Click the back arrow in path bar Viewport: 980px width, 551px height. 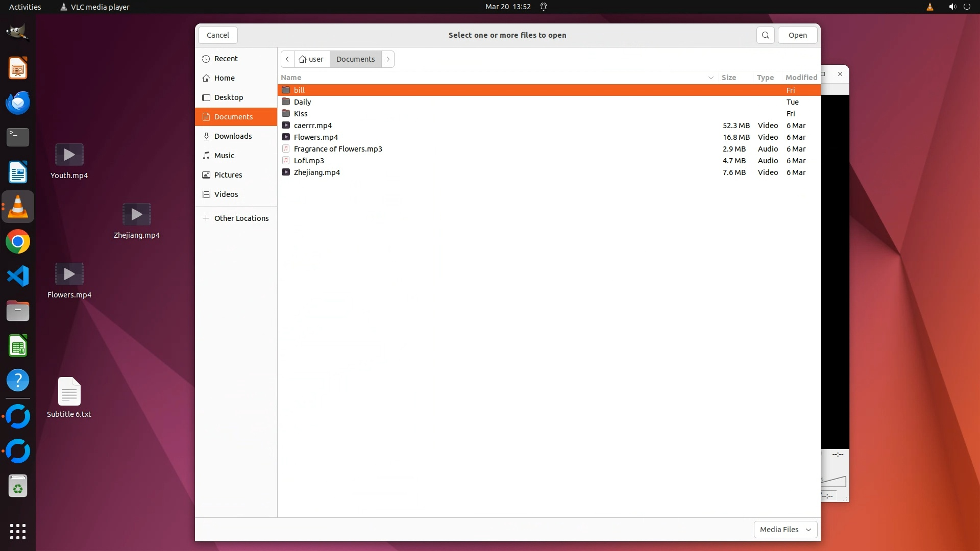[x=287, y=59]
